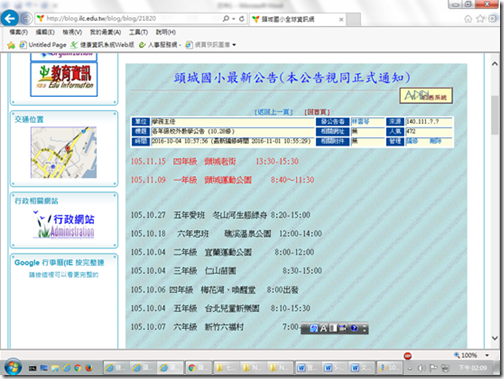Click the address bar URL field

pos(128,19)
